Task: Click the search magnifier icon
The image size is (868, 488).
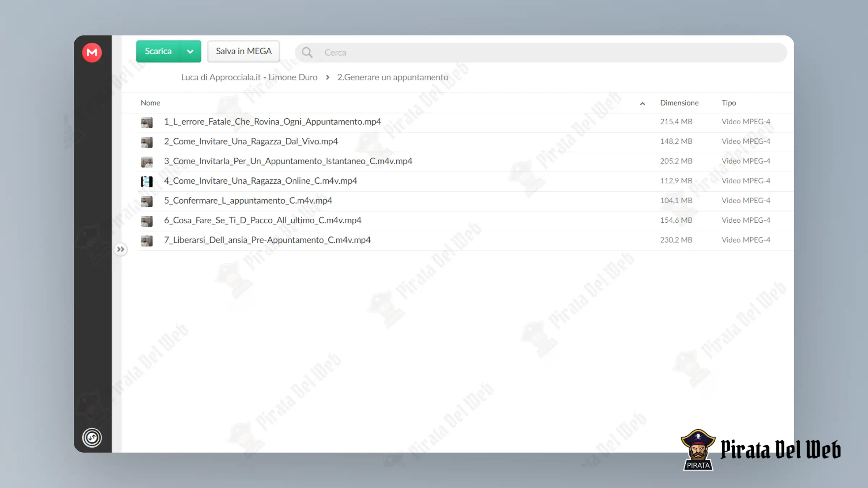Action: (x=307, y=52)
